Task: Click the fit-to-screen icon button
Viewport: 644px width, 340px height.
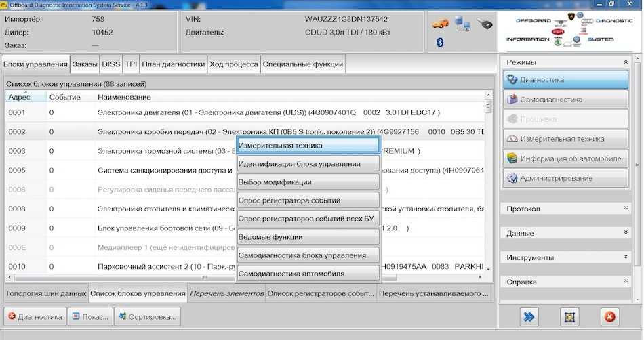Action: coord(569,316)
